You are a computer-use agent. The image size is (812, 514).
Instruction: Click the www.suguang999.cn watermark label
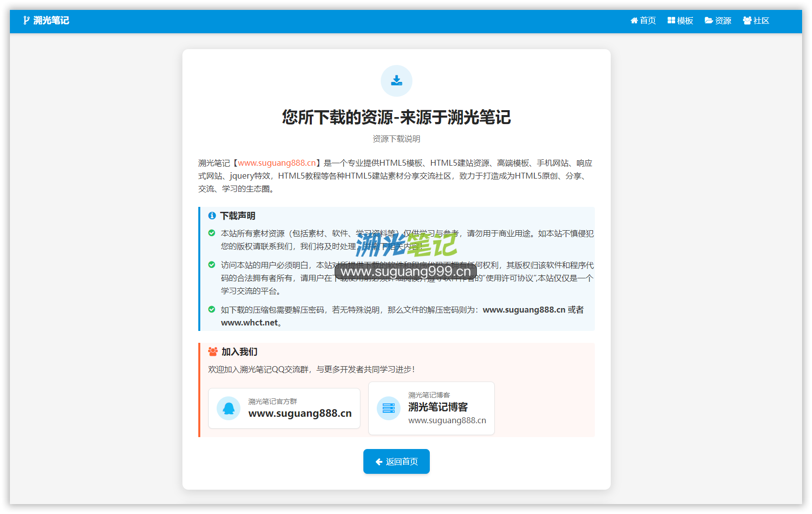pos(406,271)
